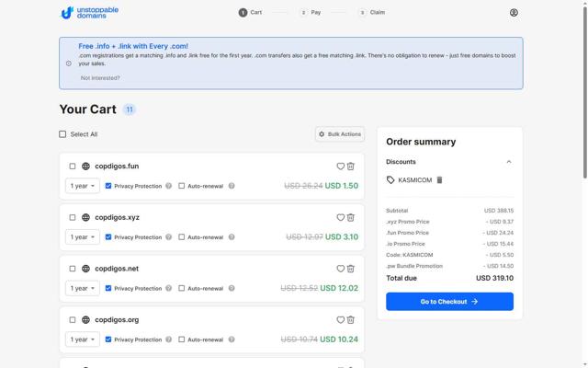Enable Auto-renewal for copdigos.org
This screenshot has height=368, width=588.
click(182, 339)
